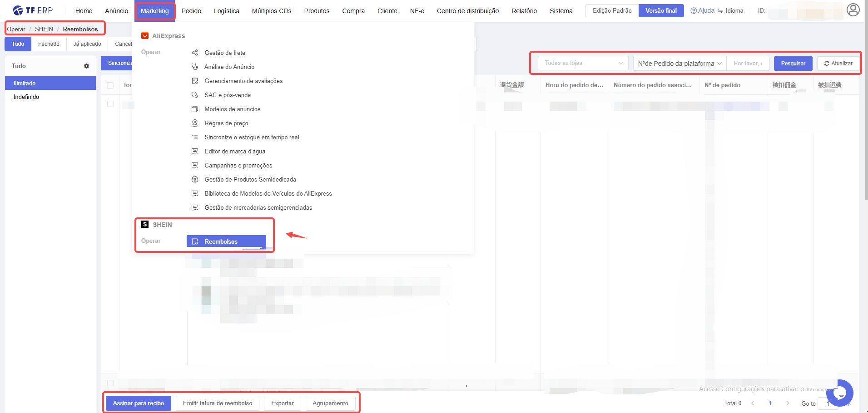Screen dimensions: 868x413
Task: Open the floating chat support bubble
Action: (840, 393)
